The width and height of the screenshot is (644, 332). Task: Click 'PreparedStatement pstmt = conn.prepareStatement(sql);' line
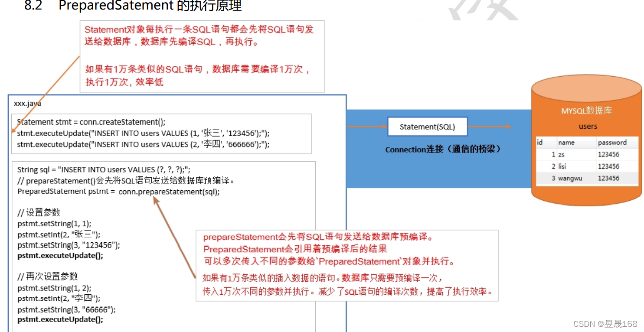point(118,192)
